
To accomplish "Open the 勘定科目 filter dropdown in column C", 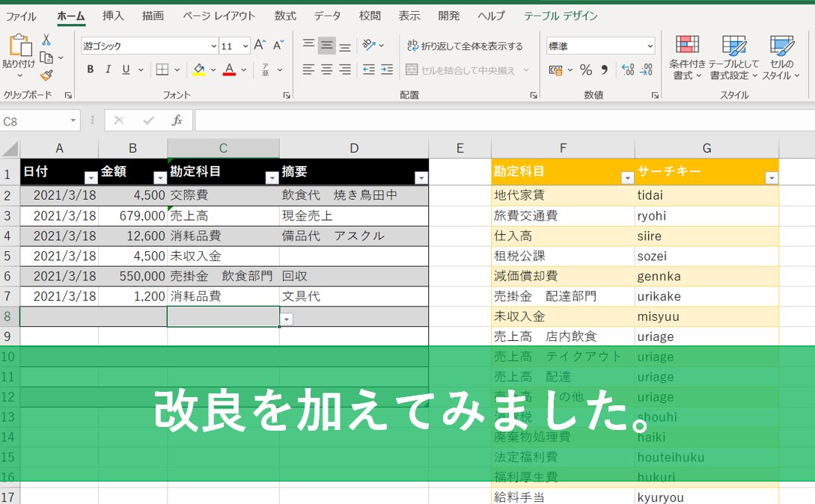I will tap(272, 178).
